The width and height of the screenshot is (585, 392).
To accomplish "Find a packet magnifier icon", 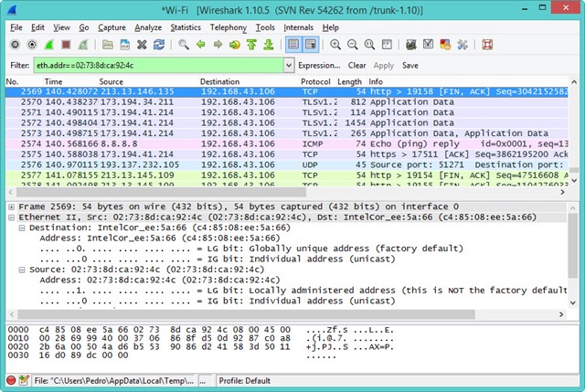I will tap(184, 45).
